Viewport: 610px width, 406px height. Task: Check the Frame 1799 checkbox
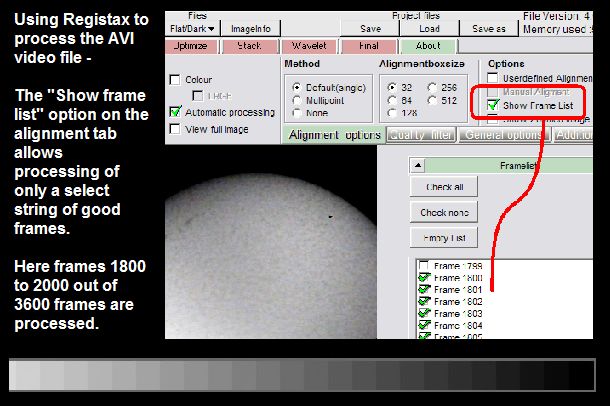(x=424, y=266)
